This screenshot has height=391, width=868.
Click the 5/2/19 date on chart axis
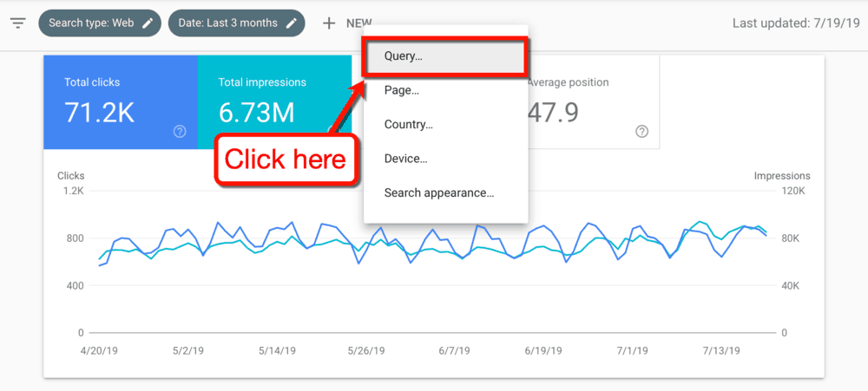[x=189, y=350]
